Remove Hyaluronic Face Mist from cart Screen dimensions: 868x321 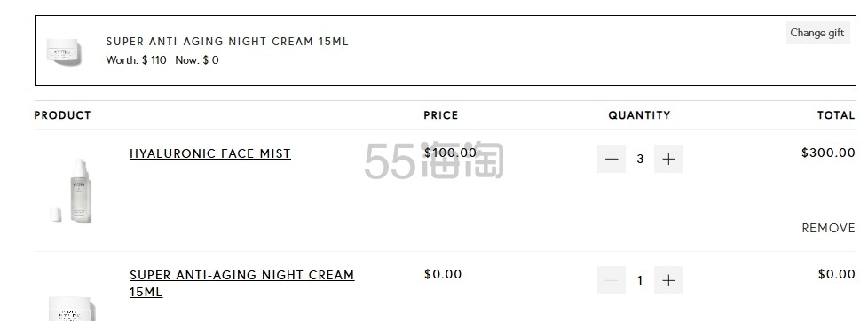click(x=828, y=228)
